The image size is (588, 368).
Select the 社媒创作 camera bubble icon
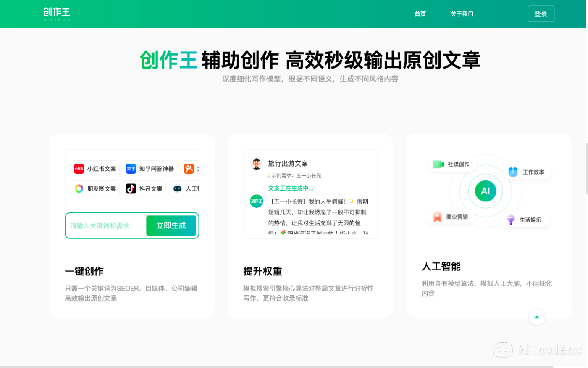438,164
